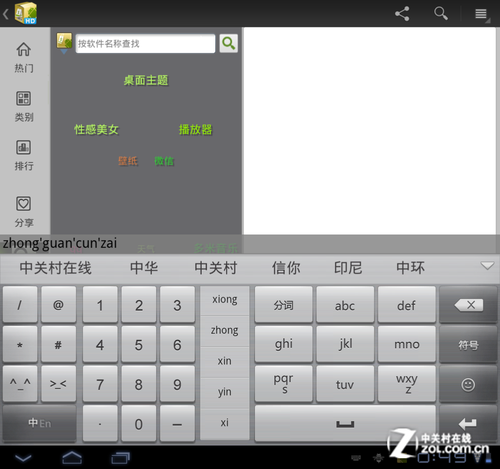Toggle 中/En input language key
This screenshot has width=500, height=469.
pos(39,423)
